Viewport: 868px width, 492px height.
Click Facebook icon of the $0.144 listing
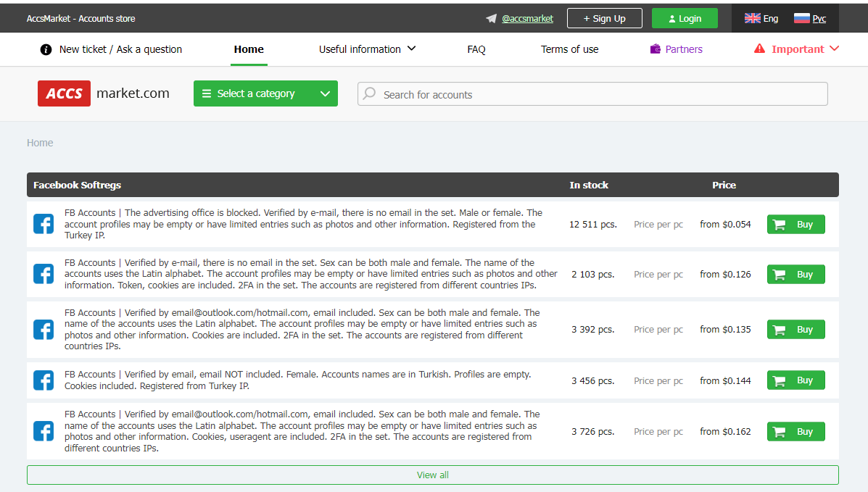pyautogui.click(x=44, y=380)
